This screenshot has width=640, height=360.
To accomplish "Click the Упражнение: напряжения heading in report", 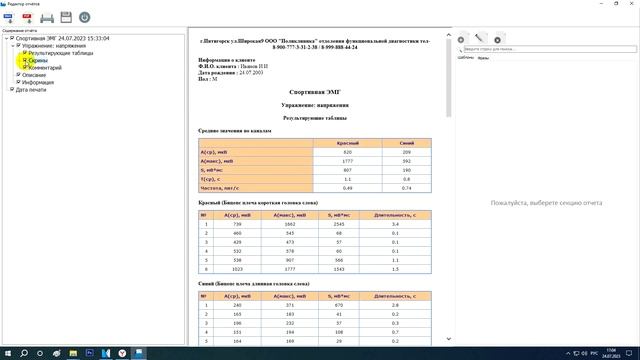I will pyautogui.click(x=315, y=105).
